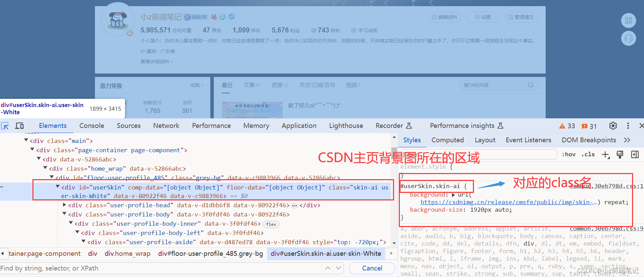
Task: Click the QR code floating icon
Action: 628,21
